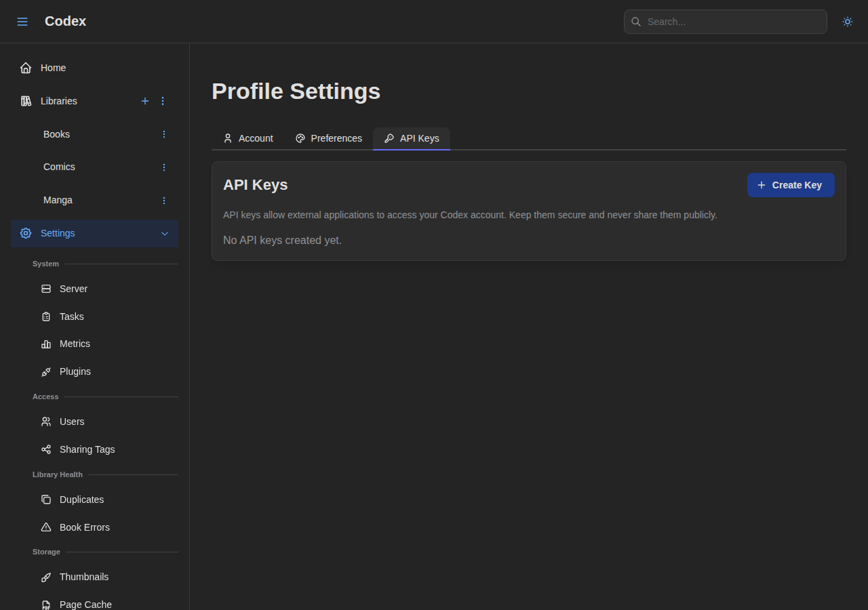The width and height of the screenshot is (868, 610).
Task: Click the Create Key button
Action: 791,185
